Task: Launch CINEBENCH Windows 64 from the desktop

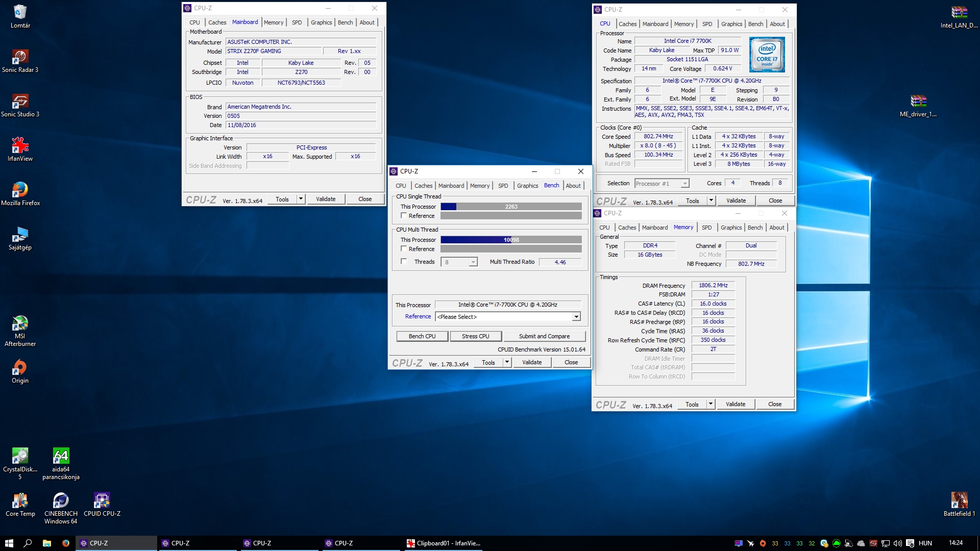Action: pyautogui.click(x=61, y=508)
